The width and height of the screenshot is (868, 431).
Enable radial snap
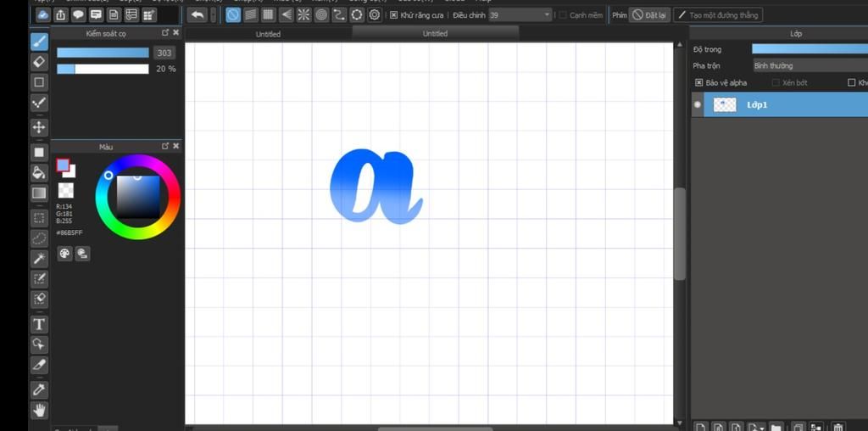pos(304,15)
